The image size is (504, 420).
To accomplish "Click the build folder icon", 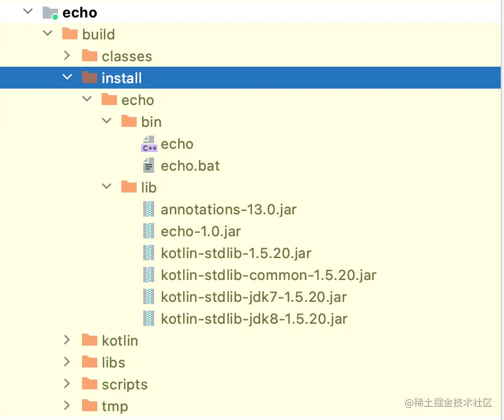I will click(69, 34).
